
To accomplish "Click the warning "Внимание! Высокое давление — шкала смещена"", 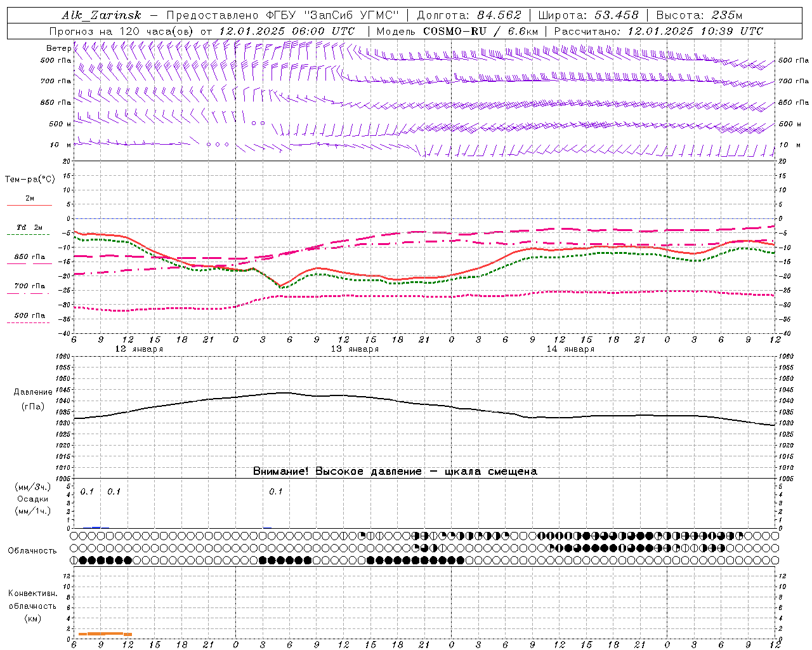I will click(x=395, y=472).
